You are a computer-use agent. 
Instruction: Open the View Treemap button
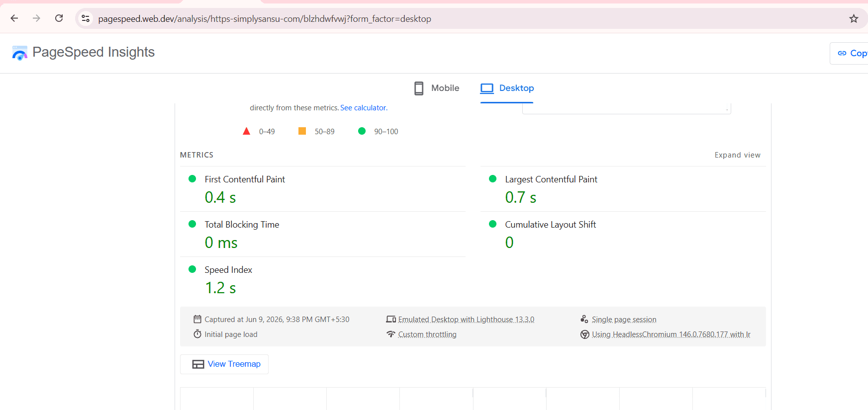(224, 364)
